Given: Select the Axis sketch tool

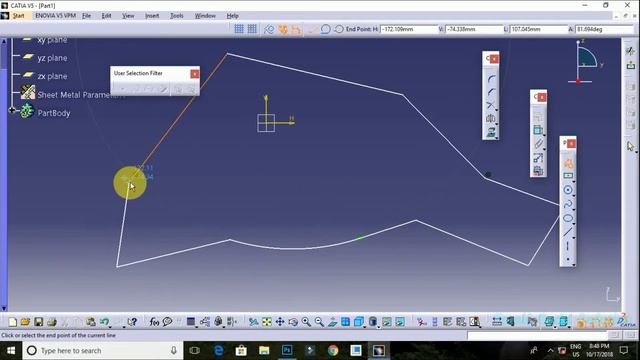Looking at the screenshot, I should pyautogui.click(x=568, y=246).
